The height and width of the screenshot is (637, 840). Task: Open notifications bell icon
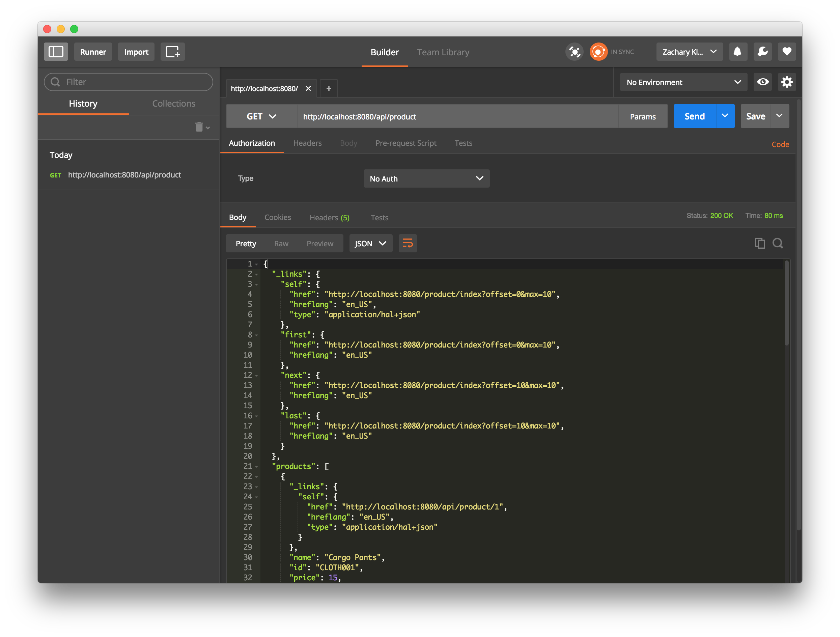click(x=738, y=52)
